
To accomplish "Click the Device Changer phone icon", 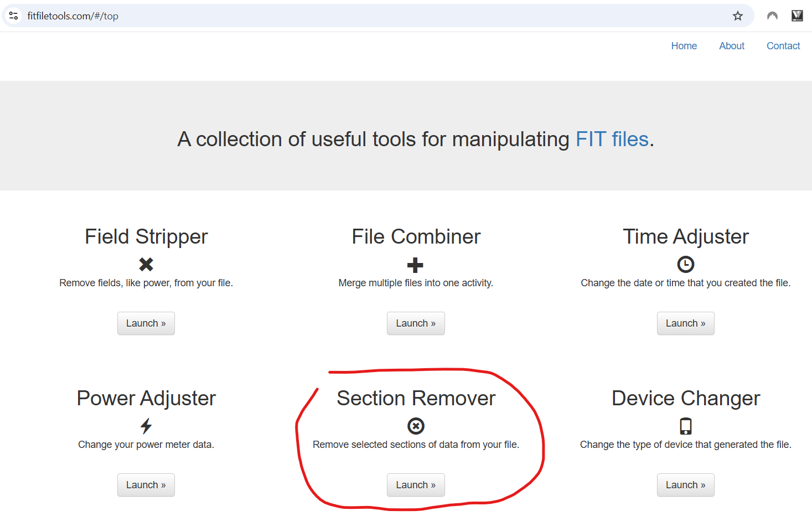I will coord(686,426).
